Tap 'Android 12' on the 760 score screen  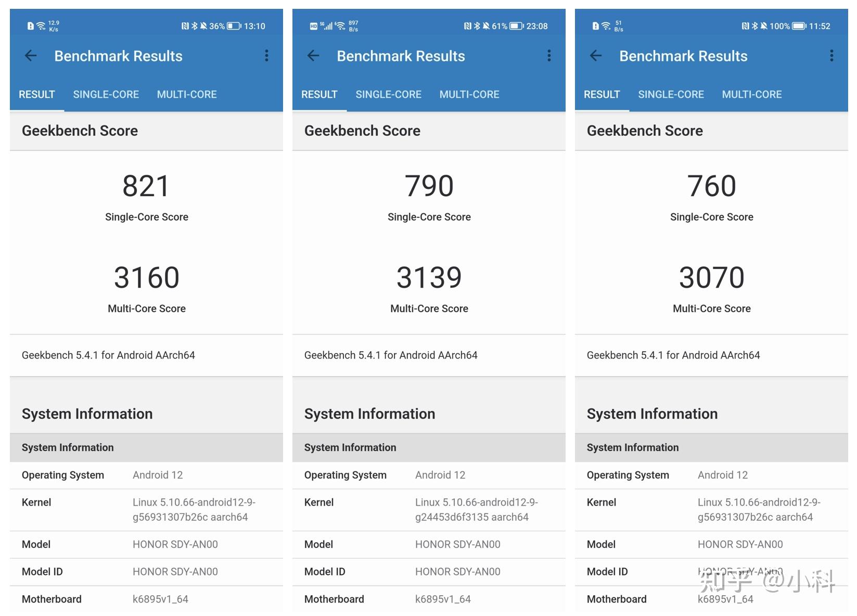tap(723, 475)
